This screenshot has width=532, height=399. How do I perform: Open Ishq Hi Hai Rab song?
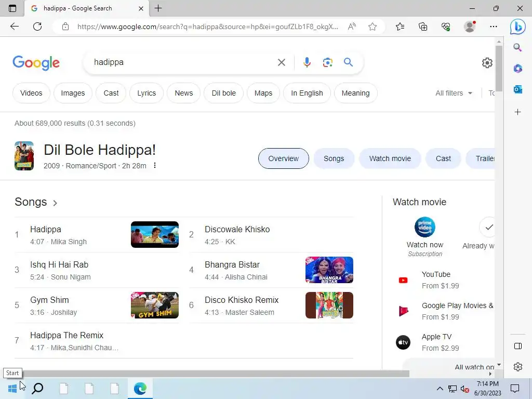point(97,270)
